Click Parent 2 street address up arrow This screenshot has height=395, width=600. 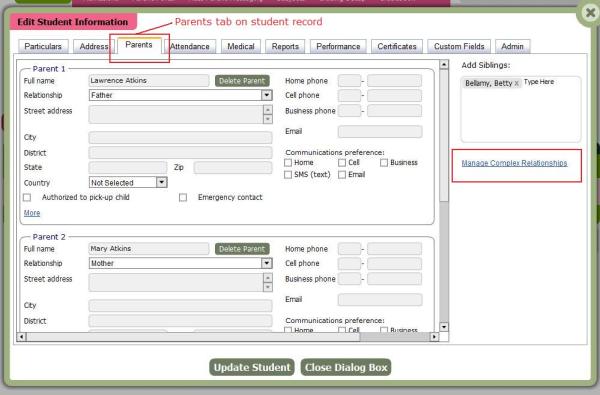coord(268,278)
